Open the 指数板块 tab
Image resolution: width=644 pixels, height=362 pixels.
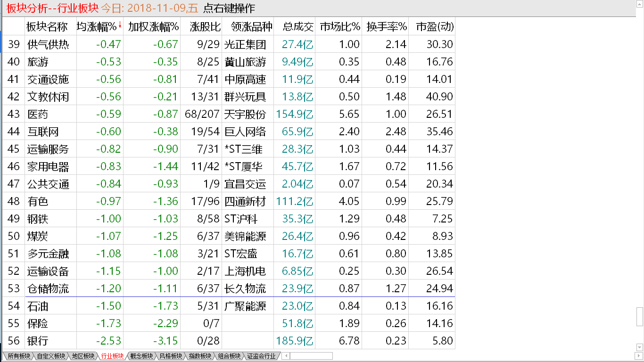(x=200, y=356)
